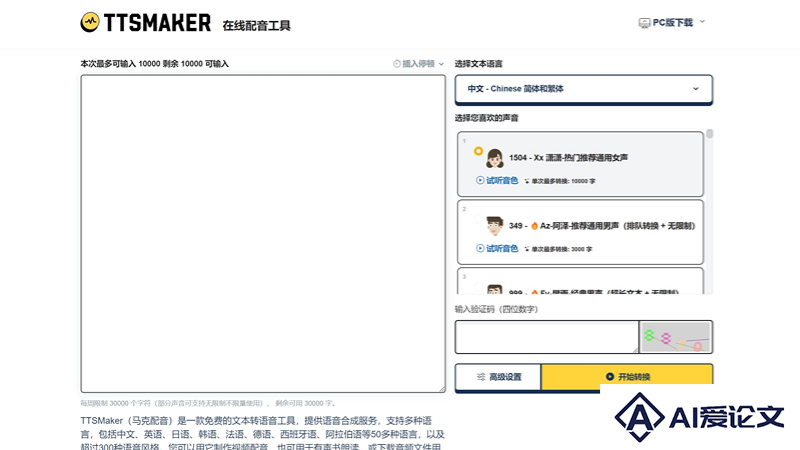Play 试听音色 preview for voice 349
The height and width of the screenshot is (450, 800).
coord(496,248)
